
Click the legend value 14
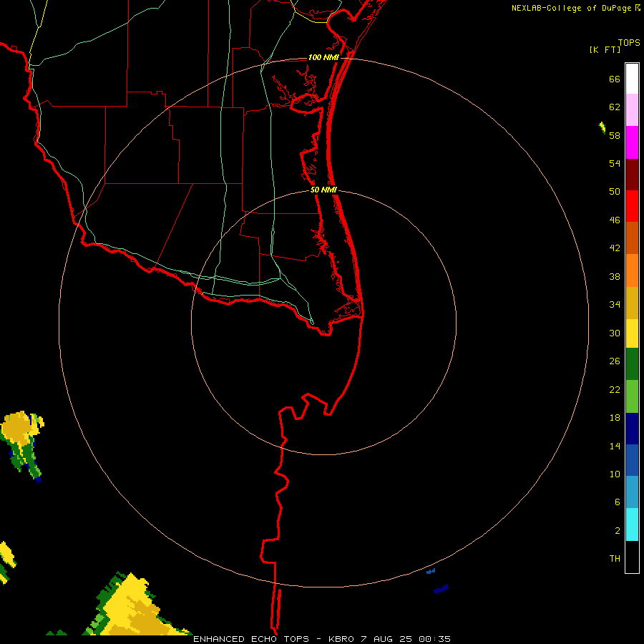[615, 446]
